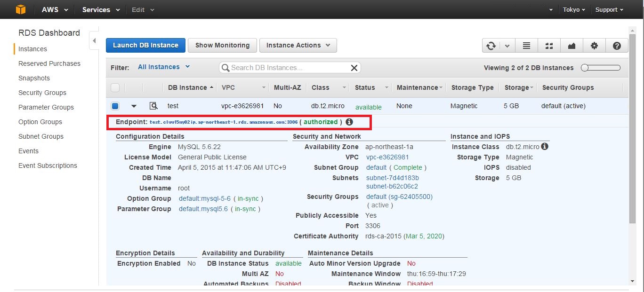Select all instances header checkbox

[x=115, y=87]
